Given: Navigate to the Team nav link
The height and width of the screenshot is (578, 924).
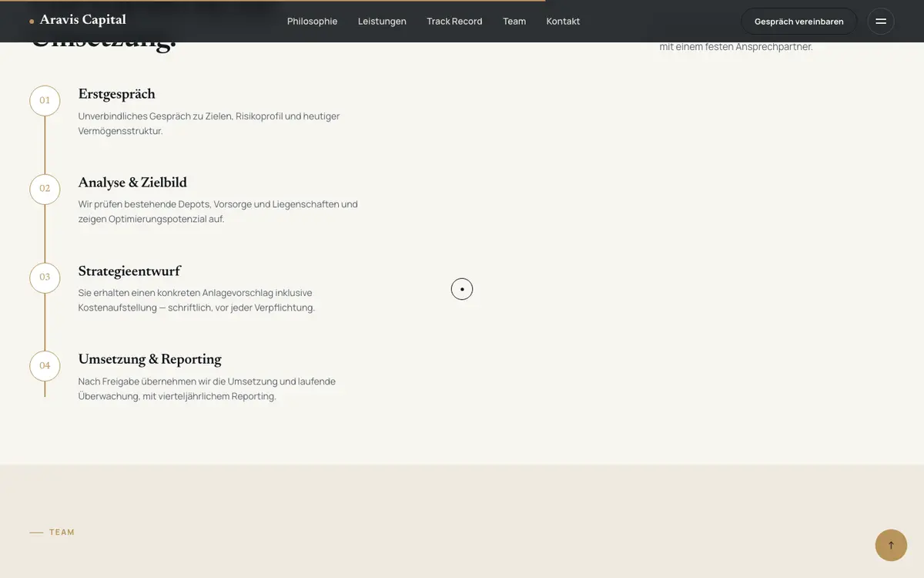Looking at the screenshot, I should coord(514,22).
